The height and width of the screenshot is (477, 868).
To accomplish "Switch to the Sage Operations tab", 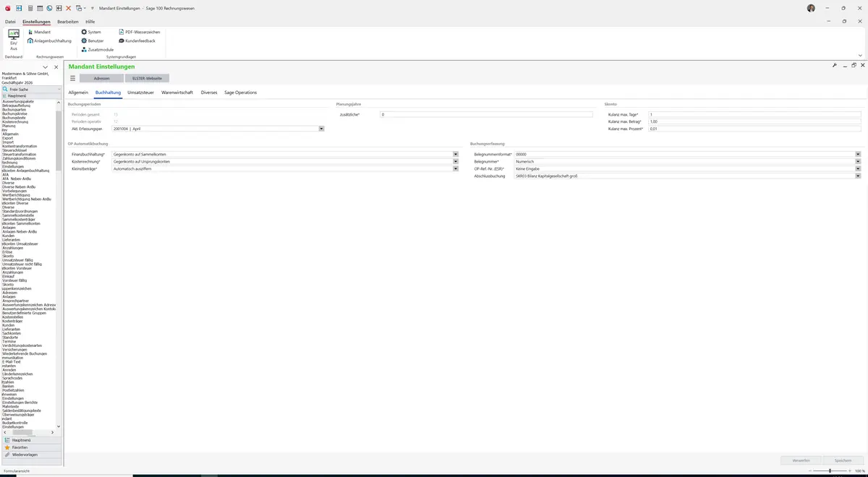I will (x=241, y=93).
